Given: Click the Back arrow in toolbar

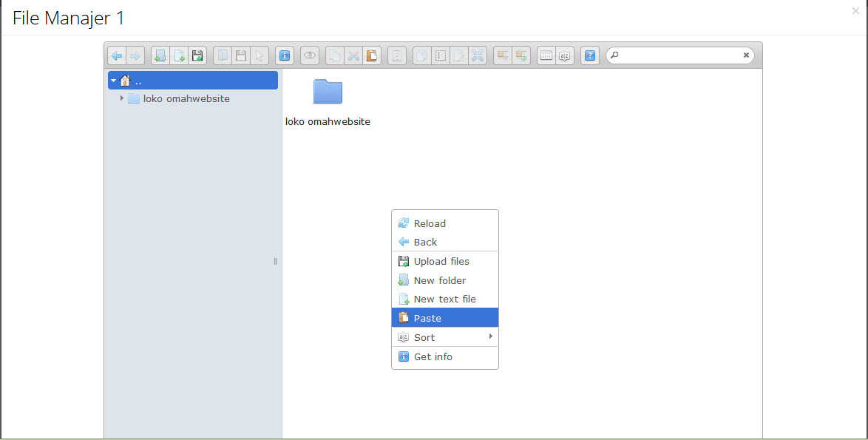Looking at the screenshot, I should 117,55.
